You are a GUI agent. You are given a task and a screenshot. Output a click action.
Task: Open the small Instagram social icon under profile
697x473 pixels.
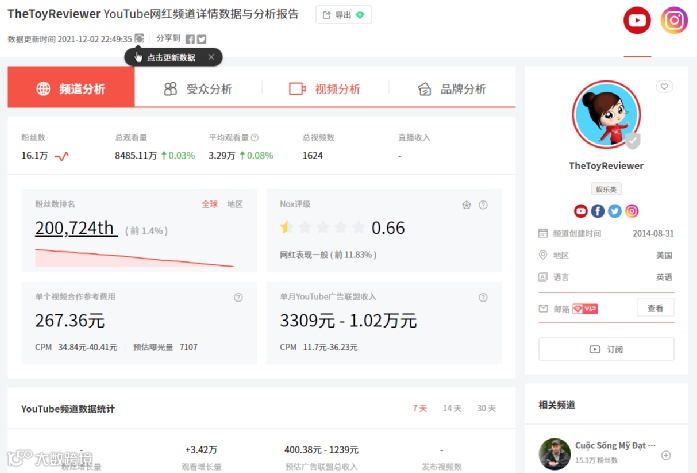pyautogui.click(x=632, y=211)
